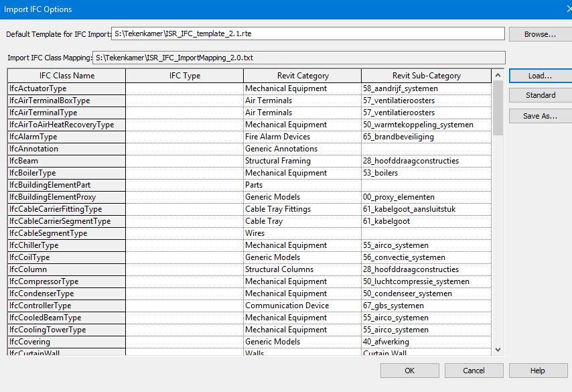572x392 pixels.
Task: Click the Default Template path field
Action: coord(308,34)
